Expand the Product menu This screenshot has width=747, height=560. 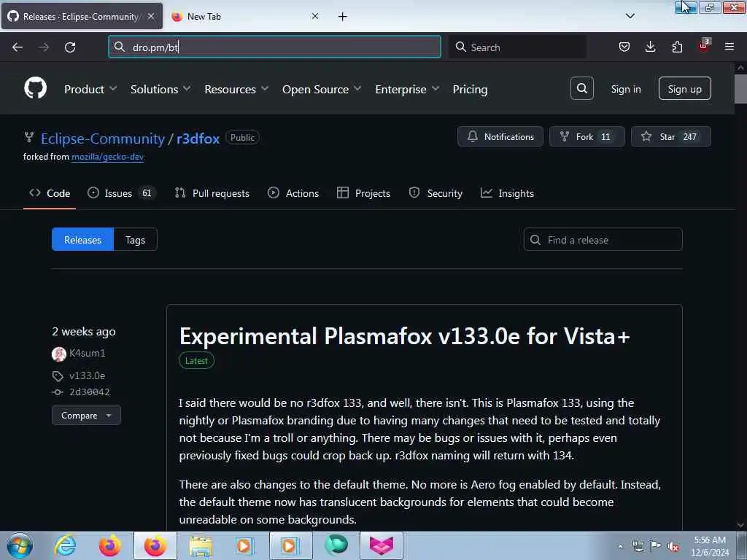(x=90, y=89)
